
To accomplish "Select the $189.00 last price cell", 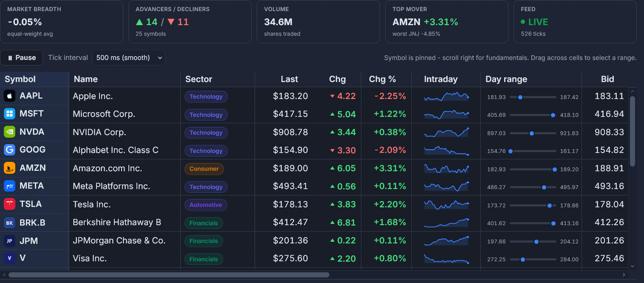I will pos(284,168).
